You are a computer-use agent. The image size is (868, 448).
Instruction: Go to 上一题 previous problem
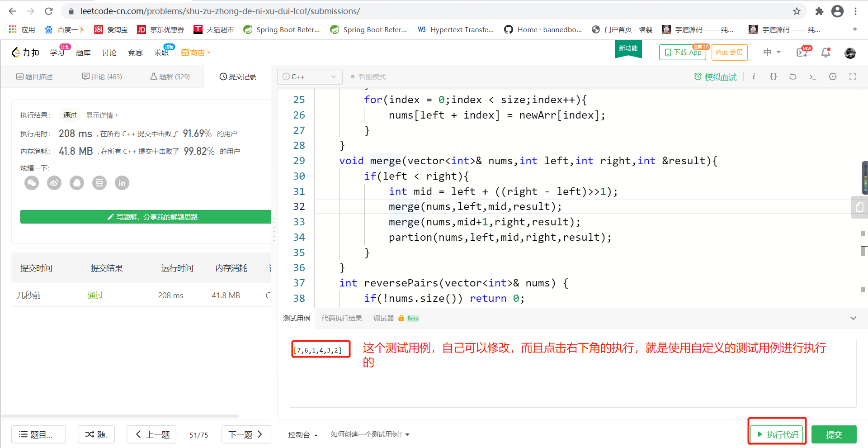pos(151,434)
